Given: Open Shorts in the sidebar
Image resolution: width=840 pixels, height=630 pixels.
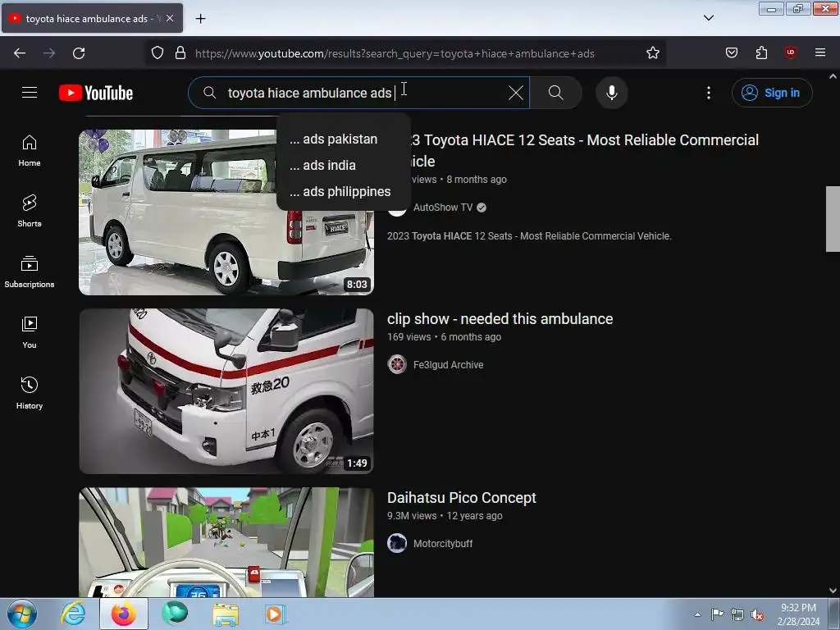Looking at the screenshot, I should pos(30,211).
